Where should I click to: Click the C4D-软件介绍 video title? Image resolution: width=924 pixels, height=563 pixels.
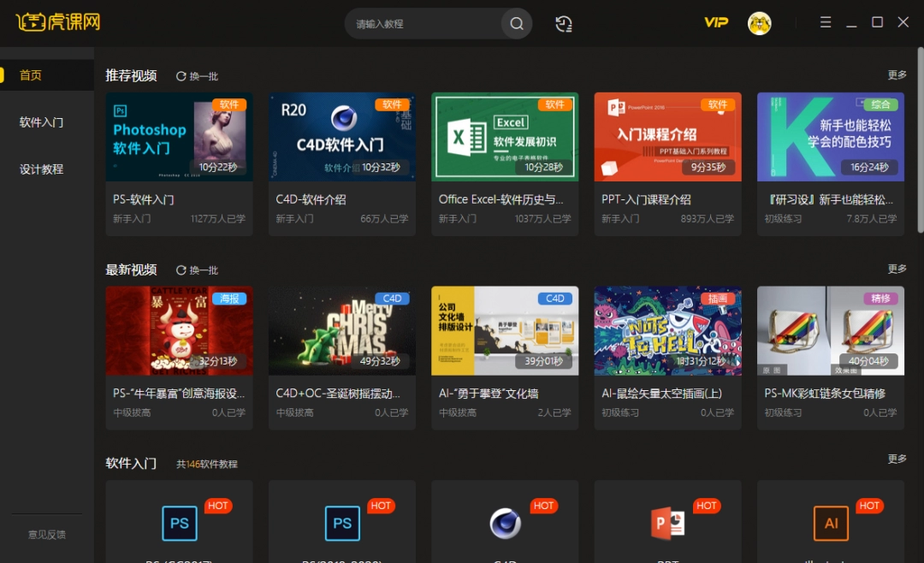pos(311,200)
